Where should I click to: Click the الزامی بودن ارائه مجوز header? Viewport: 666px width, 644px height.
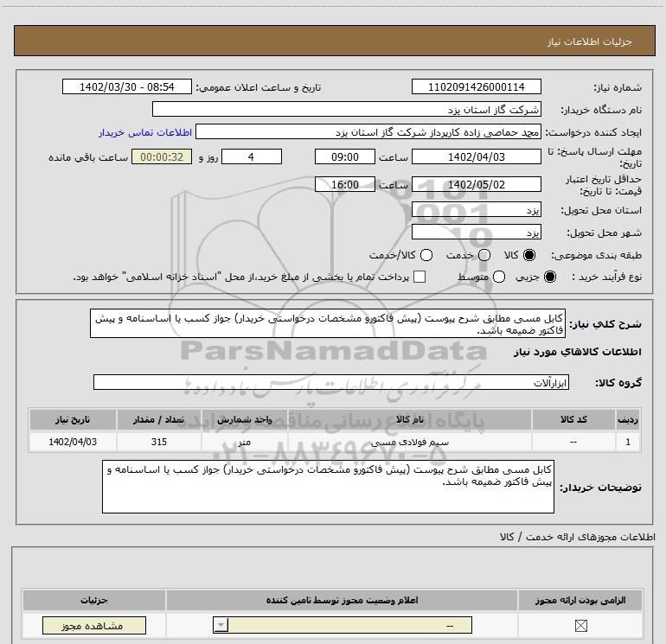580,600
